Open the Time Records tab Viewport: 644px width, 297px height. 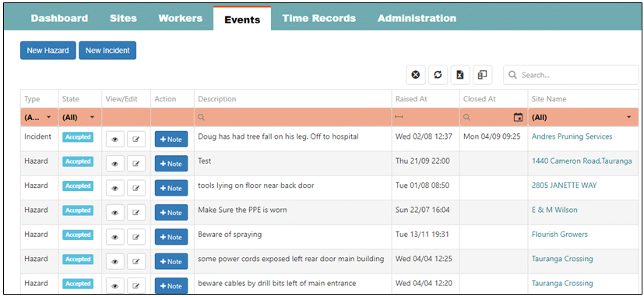(318, 19)
